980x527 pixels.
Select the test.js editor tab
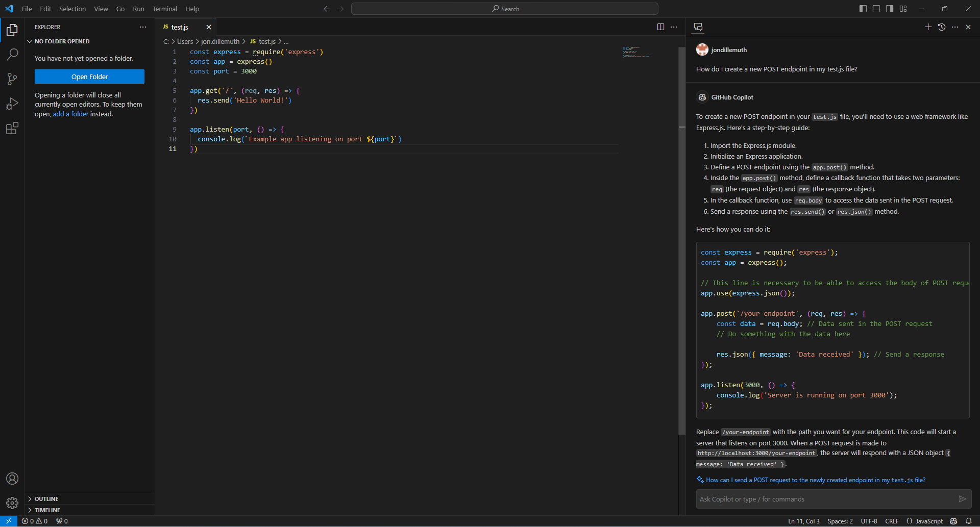[180, 27]
